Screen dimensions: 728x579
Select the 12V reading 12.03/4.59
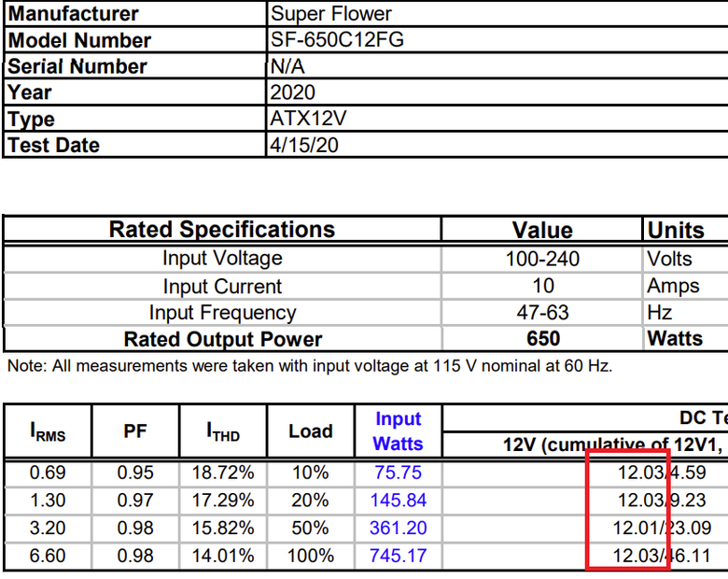pyautogui.click(x=662, y=473)
